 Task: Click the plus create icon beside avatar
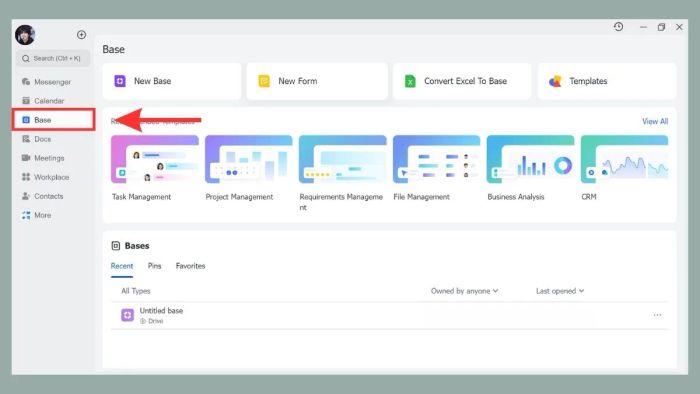coord(81,35)
